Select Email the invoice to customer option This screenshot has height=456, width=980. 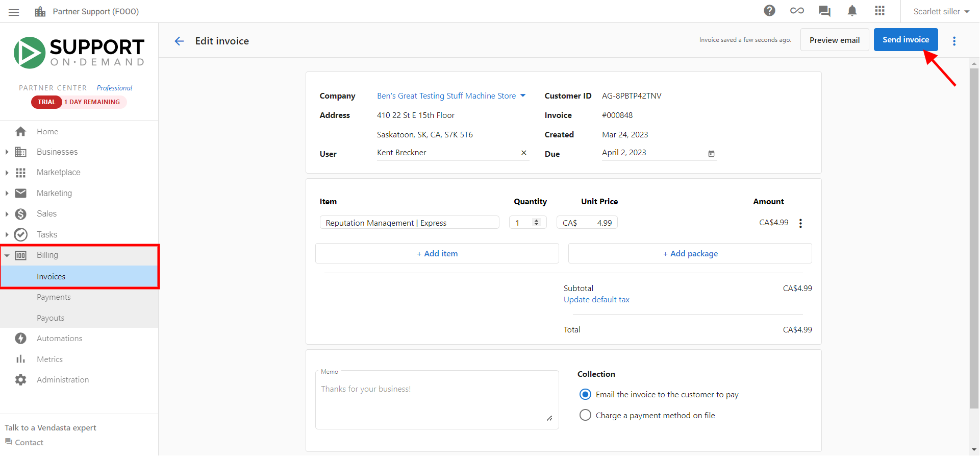coord(585,395)
